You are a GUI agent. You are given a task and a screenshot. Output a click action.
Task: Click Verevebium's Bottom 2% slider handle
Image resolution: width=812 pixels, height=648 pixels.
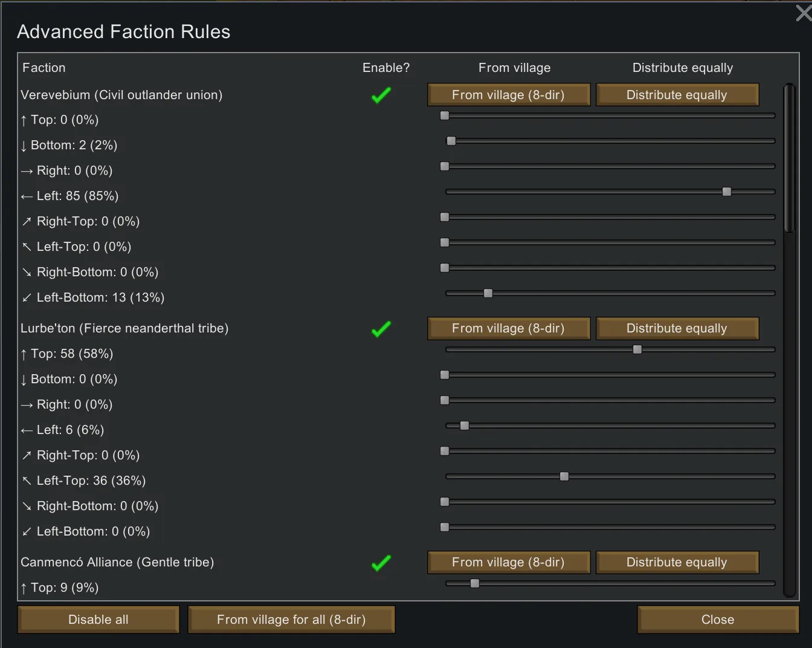coord(451,141)
